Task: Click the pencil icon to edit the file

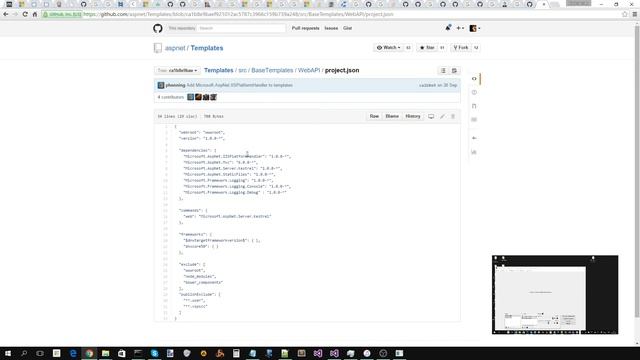Action: (442, 116)
